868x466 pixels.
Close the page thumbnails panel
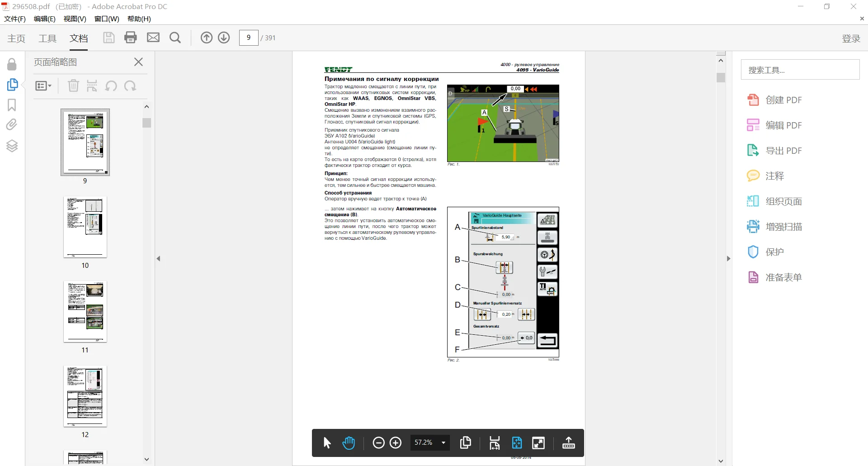(139, 62)
